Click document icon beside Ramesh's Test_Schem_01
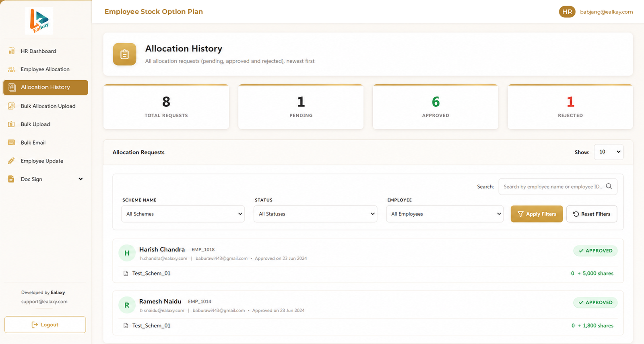 point(126,325)
